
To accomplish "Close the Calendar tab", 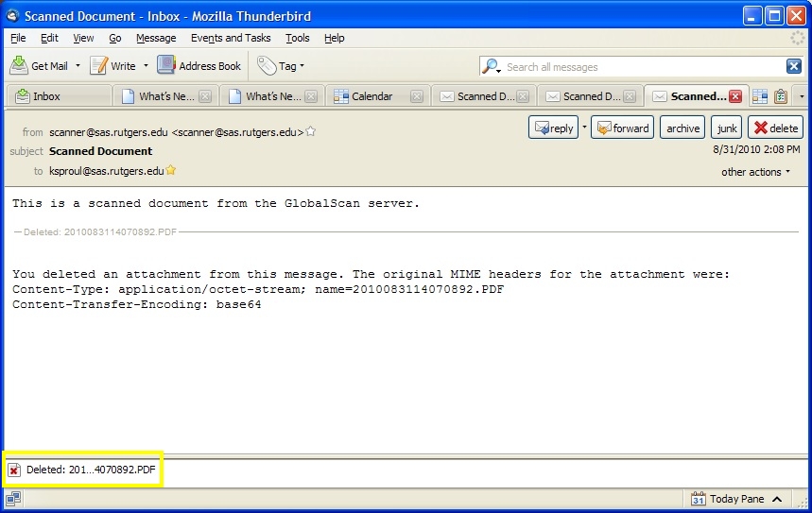I will point(417,96).
